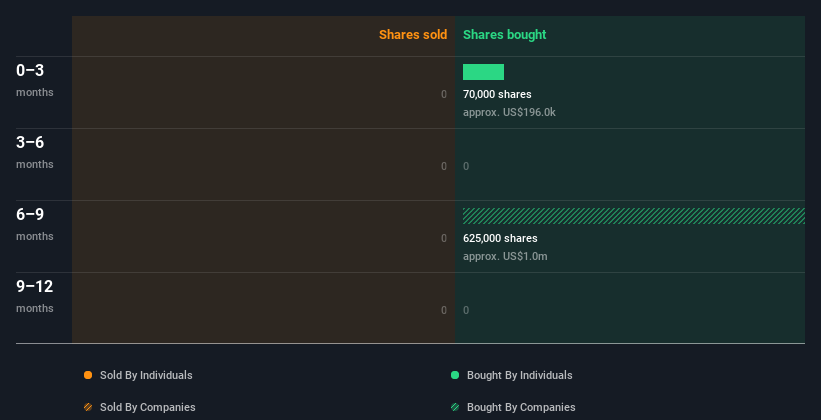Click the green Bought By Individuals dot

455,375
